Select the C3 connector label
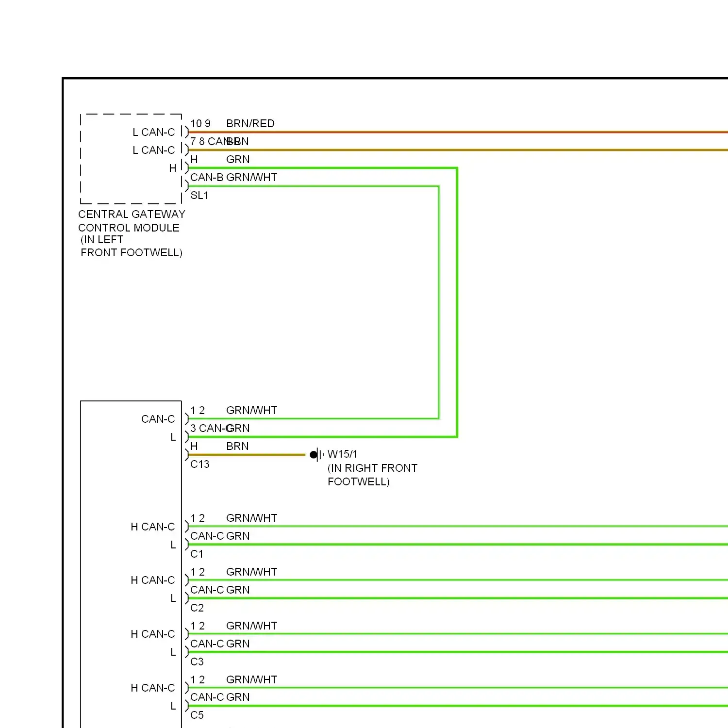This screenshot has width=728, height=728. [197, 662]
